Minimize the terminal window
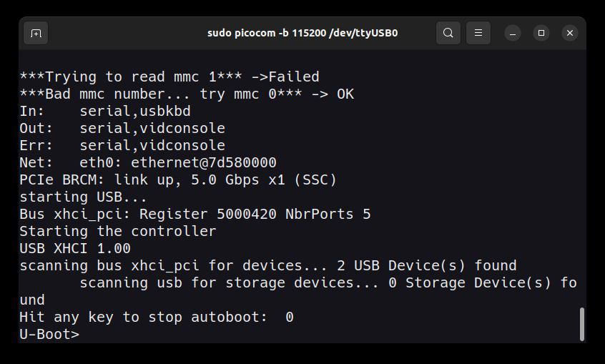The width and height of the screenshot is (605, 364). click(513, 33)
